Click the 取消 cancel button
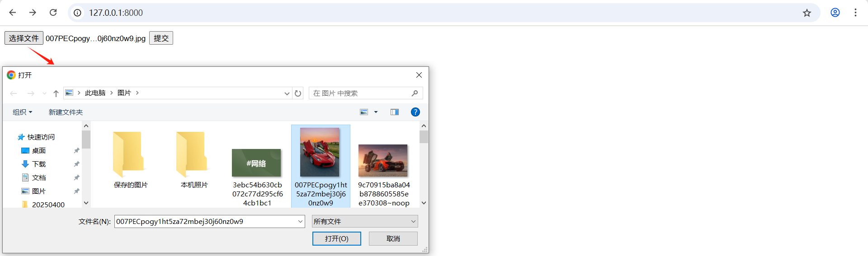Viewport: 868px width, 256px height. (x=393, y=238)
